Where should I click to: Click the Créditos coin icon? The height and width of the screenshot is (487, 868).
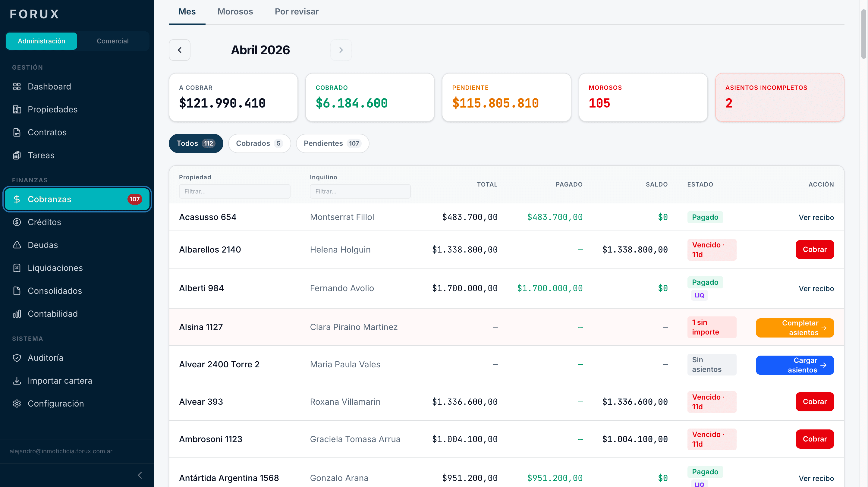17,222
